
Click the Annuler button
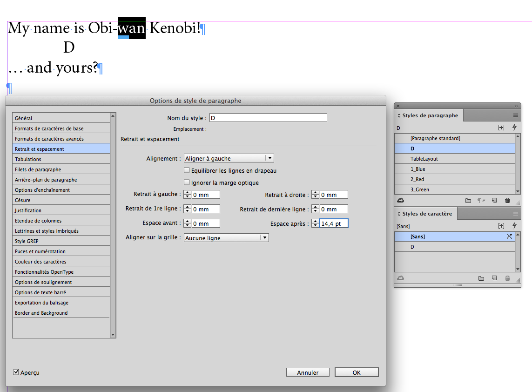coord(308,372)
